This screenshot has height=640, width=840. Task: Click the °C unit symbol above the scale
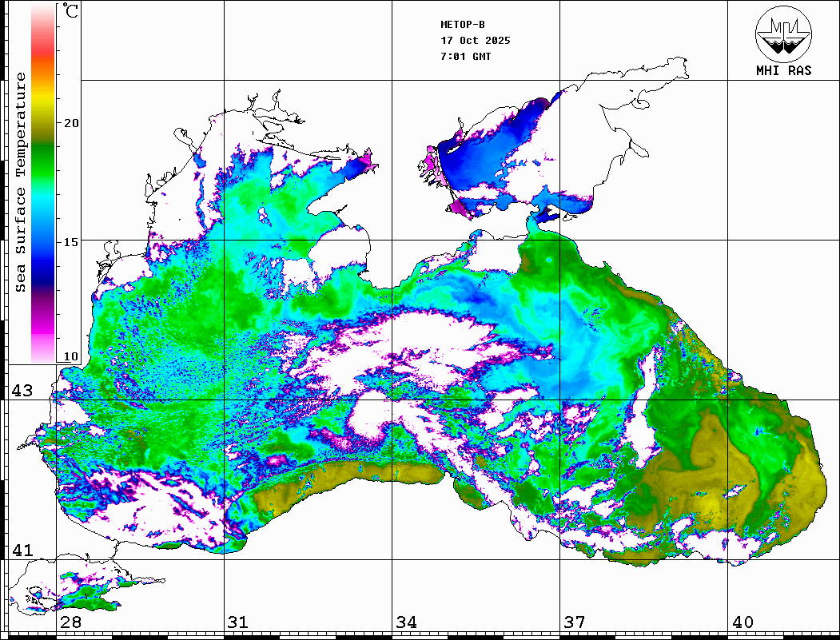pyautogui.click(x=71, y=12)
